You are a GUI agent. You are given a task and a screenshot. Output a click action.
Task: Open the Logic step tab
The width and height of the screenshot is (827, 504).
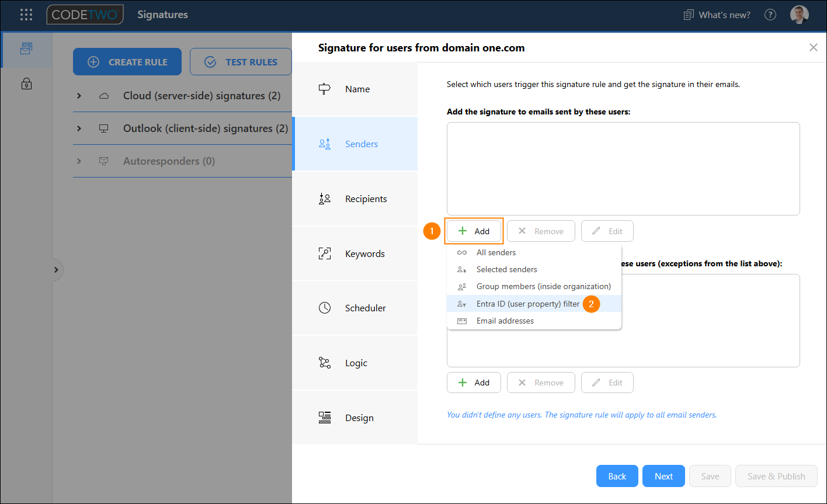(x=355, y=363)
